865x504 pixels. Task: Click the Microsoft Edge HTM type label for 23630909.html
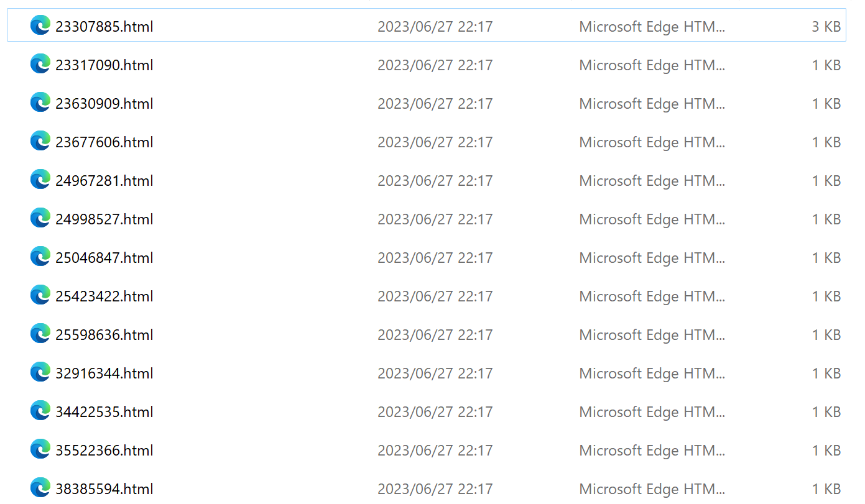[x=652, y=102]
